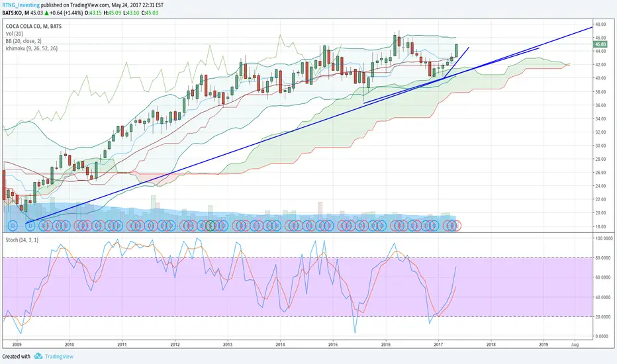This screenshot has width=617, height=364.
Task: Click the O:43.15 open value
Action: coord(95,13)
